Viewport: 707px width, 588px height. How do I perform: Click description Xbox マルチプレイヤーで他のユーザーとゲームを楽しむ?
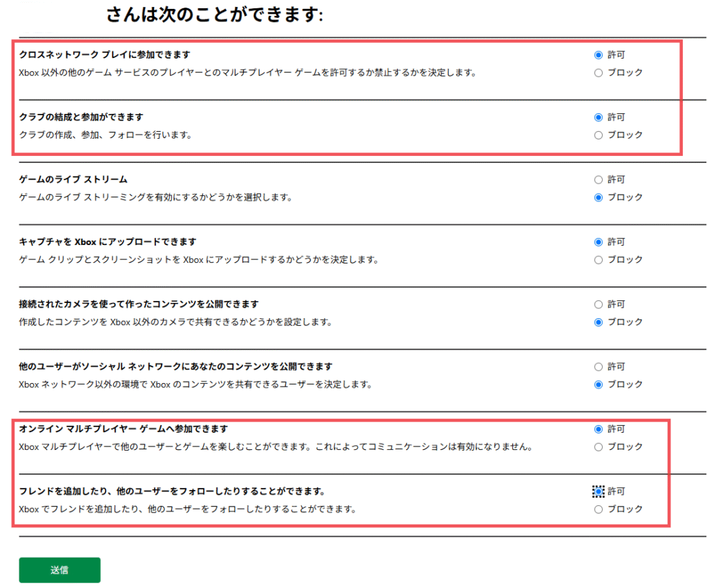tap(276, 447)
